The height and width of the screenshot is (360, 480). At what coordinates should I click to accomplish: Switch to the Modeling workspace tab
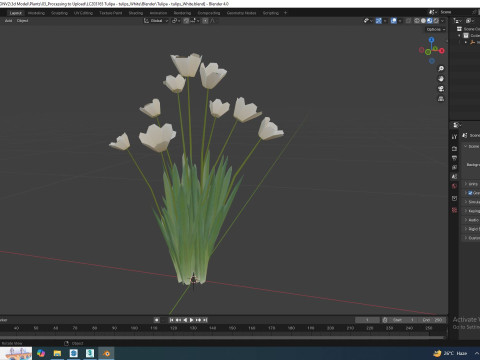36,13
